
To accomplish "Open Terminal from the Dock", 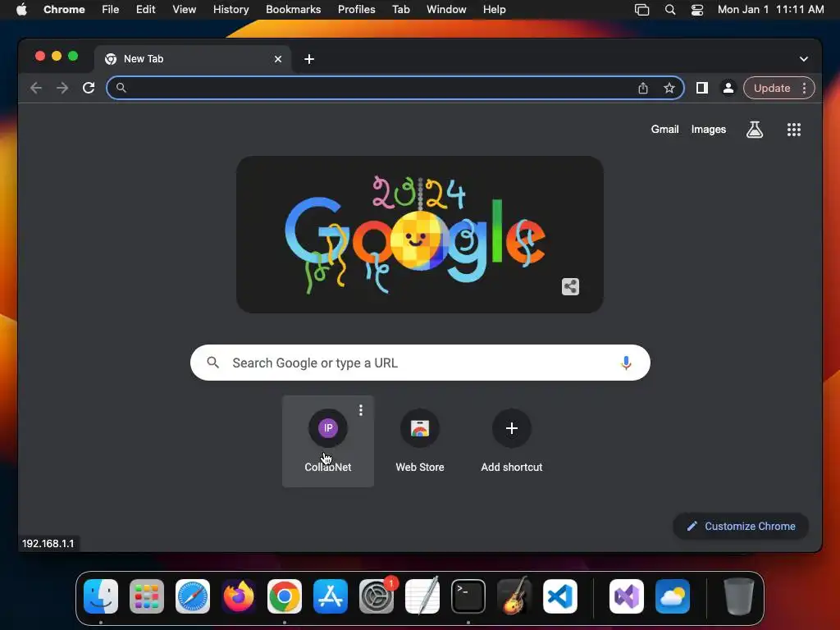I will click(x=468, y=596).
